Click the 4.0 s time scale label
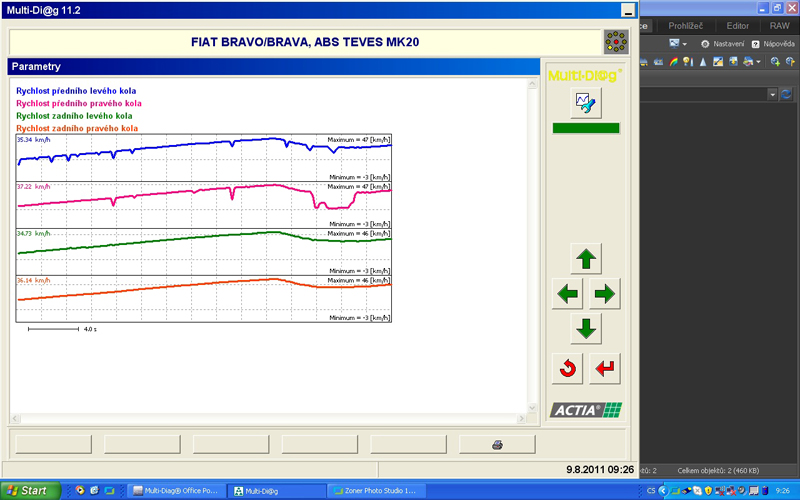Screen dimensions: 800x500 pyautogui.click(x=90, y=330)
